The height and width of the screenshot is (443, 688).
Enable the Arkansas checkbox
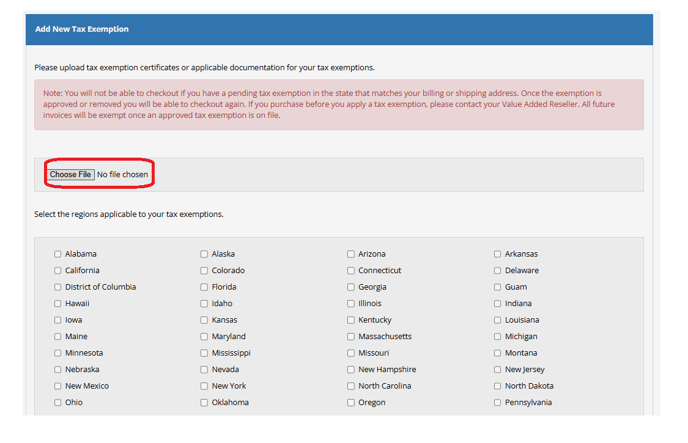(x=497, y=254)
